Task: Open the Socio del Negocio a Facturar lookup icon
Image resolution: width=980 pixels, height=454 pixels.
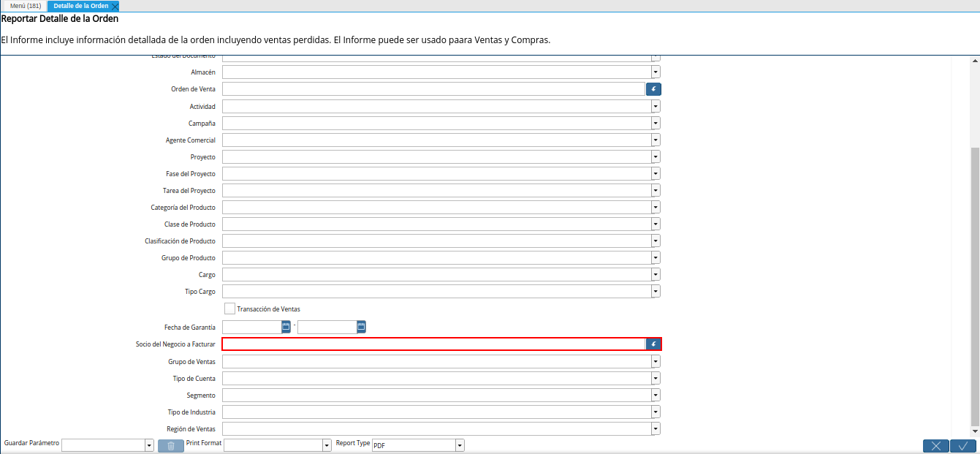Action: click(x=653, y=344)
